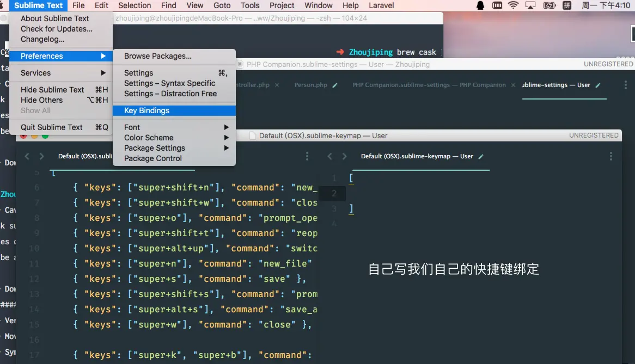Click the "super+w" close command line
The image size is (635, 364).
click(192, 325)
